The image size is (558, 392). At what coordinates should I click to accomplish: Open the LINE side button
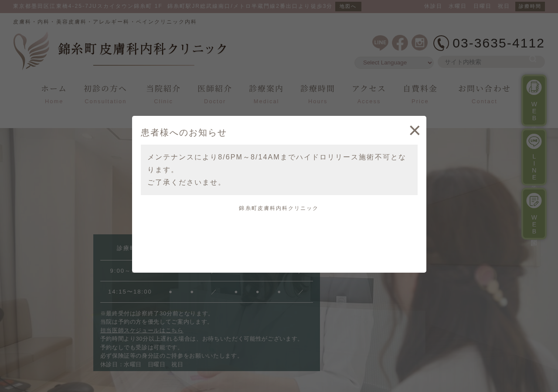[x=534, y=157]
